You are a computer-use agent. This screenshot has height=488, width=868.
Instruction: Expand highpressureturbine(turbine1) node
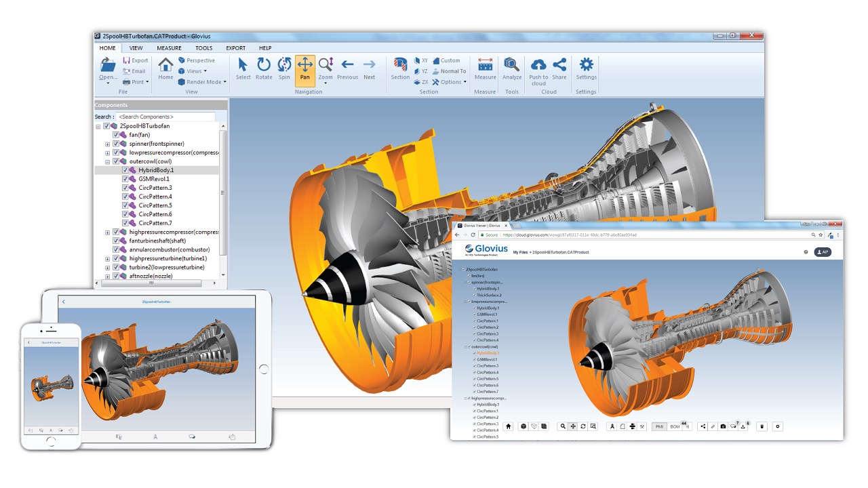(107, 258)
